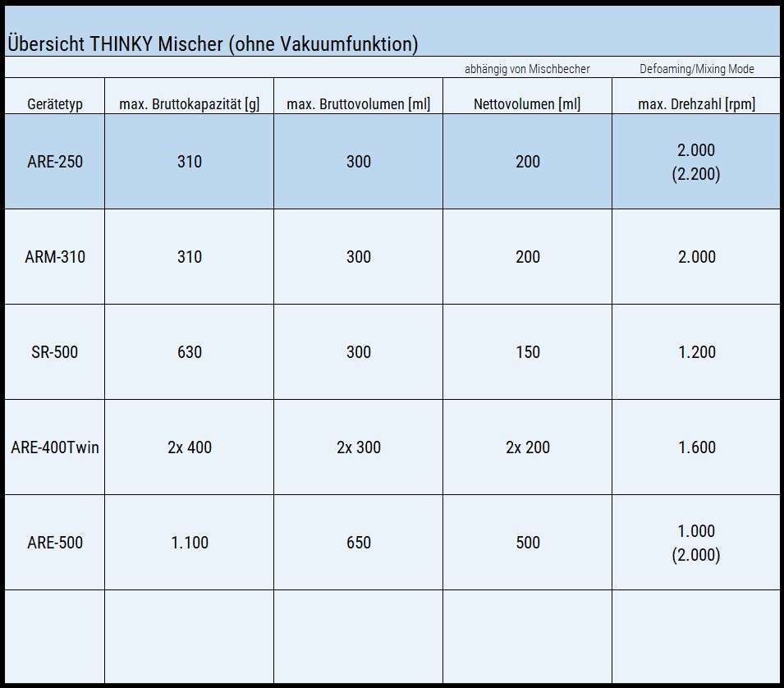
Task: Click the note 'Defoaming/Mixing Mode'
Action: point(696,69)
